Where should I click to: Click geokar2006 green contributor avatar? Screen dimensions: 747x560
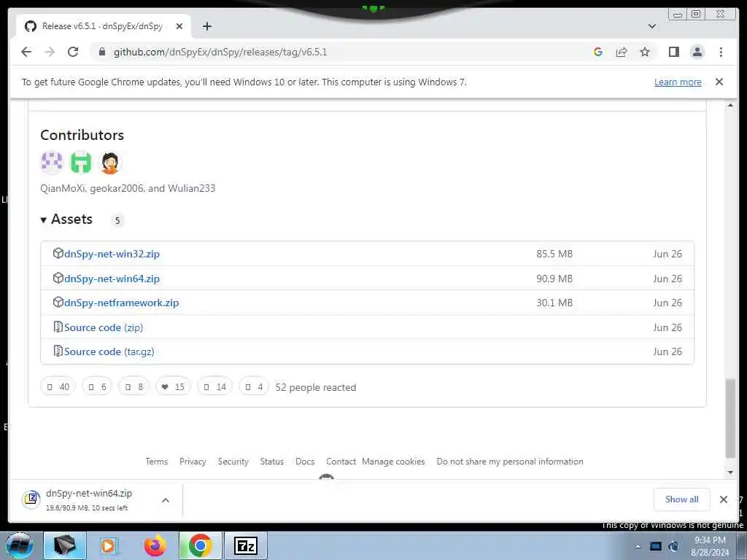tap(81, 163)
